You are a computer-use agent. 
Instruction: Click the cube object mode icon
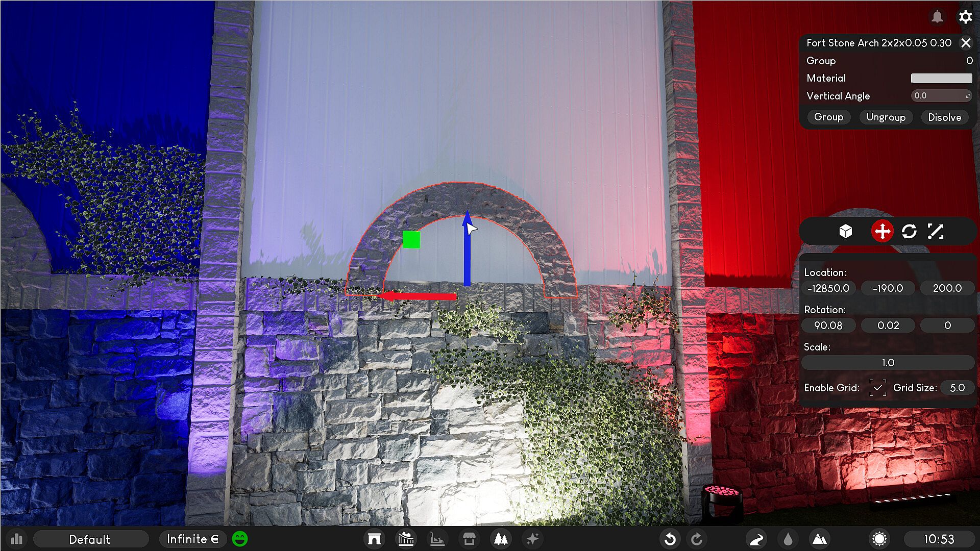point(846,231)
